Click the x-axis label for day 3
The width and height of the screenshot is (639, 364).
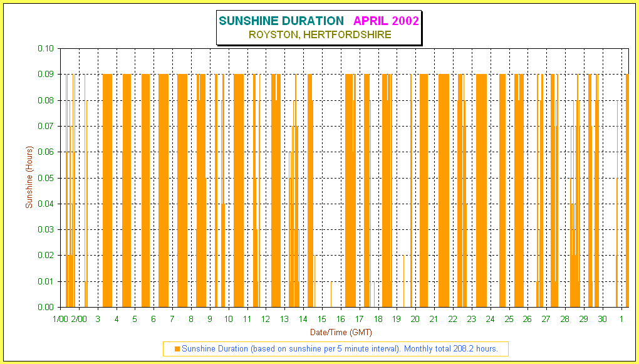pos(98,319)
